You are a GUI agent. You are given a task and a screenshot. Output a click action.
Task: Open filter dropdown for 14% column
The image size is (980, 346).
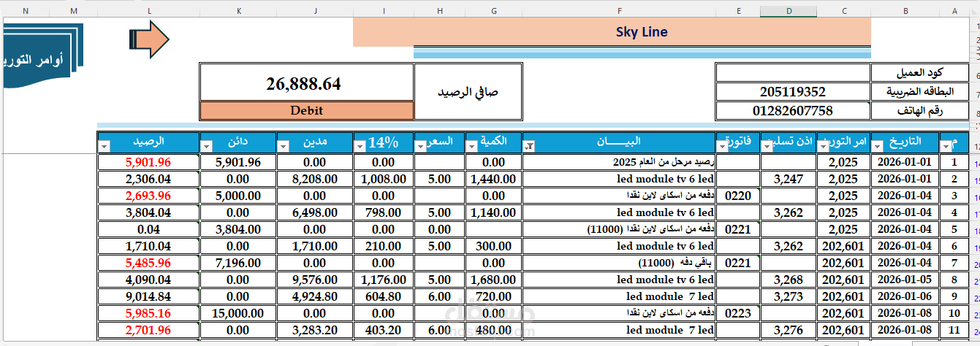click(x=360, y=147)
